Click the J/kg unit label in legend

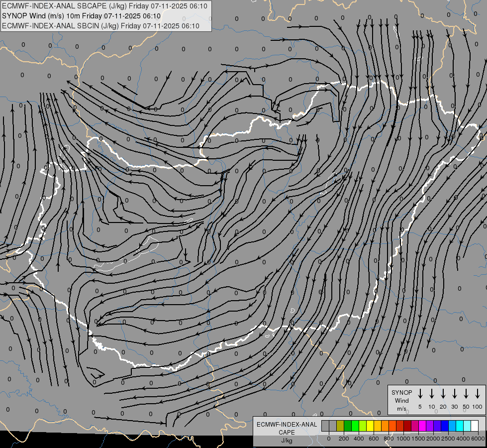[287, 441]
